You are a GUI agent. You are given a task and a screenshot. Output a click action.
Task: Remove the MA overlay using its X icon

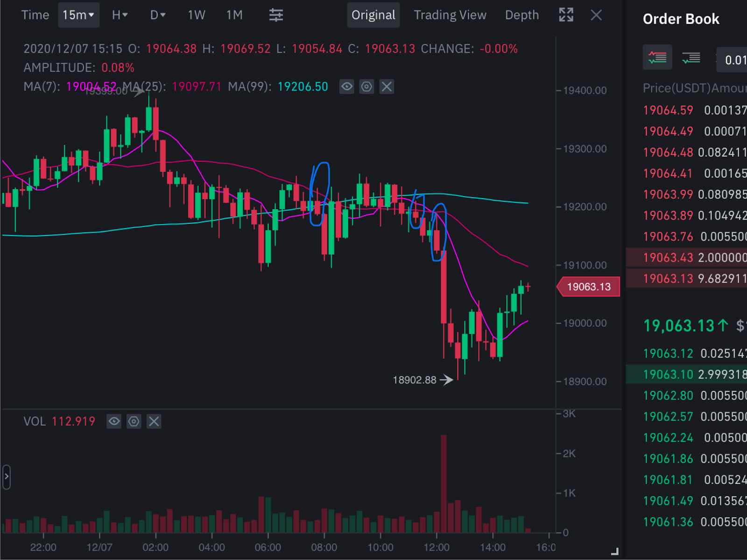click(x=386, y=87)
